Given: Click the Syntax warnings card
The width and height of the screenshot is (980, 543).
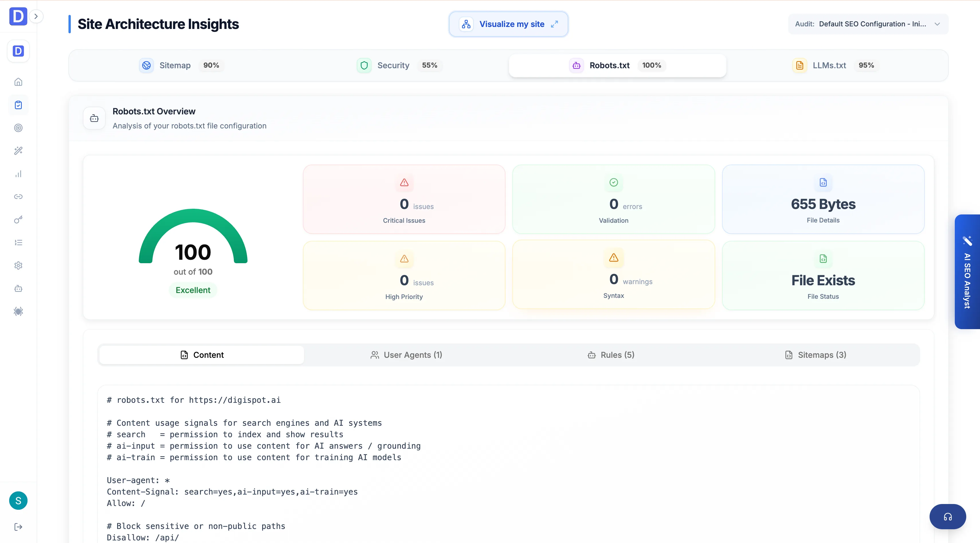Looking at the screenshot, I should click(614, 274).
